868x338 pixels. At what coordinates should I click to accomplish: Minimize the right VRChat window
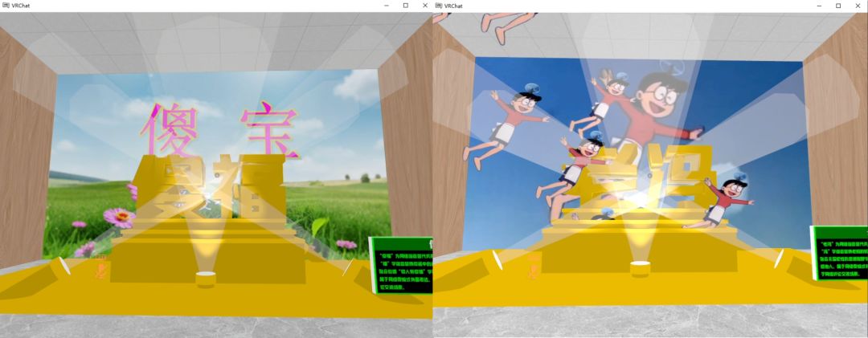click(820, 6)
